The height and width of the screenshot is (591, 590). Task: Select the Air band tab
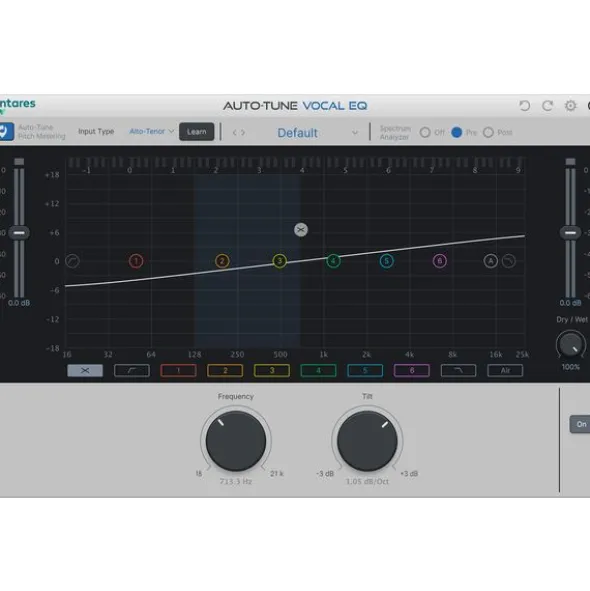(505, 371)
